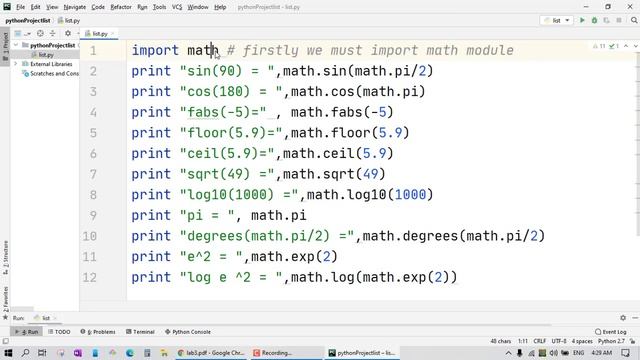
Task: Click pythonProjectlist breadcrumb in navigation bar
Action: coord(28,20)
